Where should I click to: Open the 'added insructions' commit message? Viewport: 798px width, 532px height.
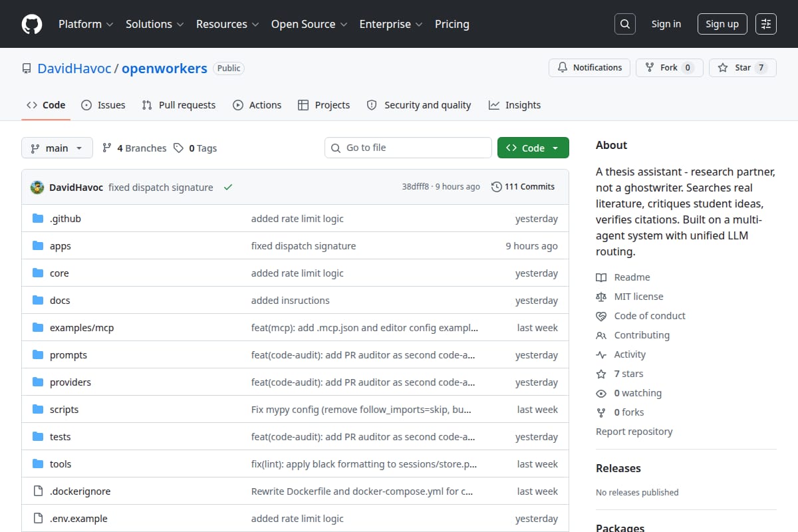click(x=291, y=301)
